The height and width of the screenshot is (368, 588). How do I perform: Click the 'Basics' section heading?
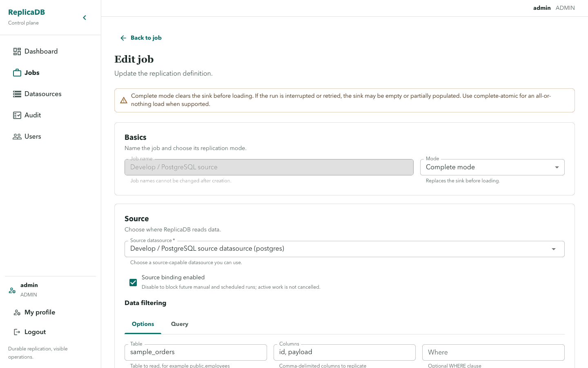[135, 137]
